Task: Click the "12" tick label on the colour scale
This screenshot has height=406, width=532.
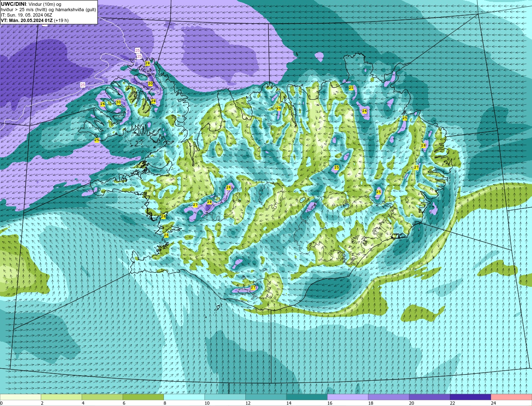Action: click(x=248, y=403)
